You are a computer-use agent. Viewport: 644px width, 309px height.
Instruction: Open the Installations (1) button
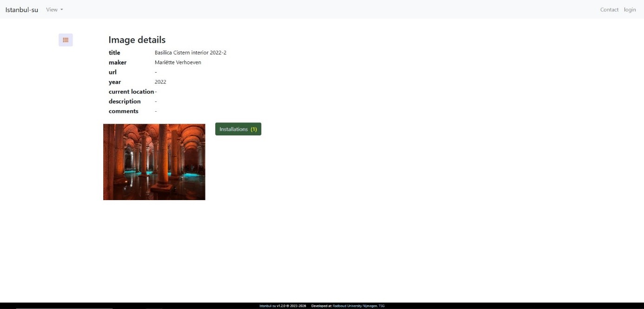(x=238, y=129)
